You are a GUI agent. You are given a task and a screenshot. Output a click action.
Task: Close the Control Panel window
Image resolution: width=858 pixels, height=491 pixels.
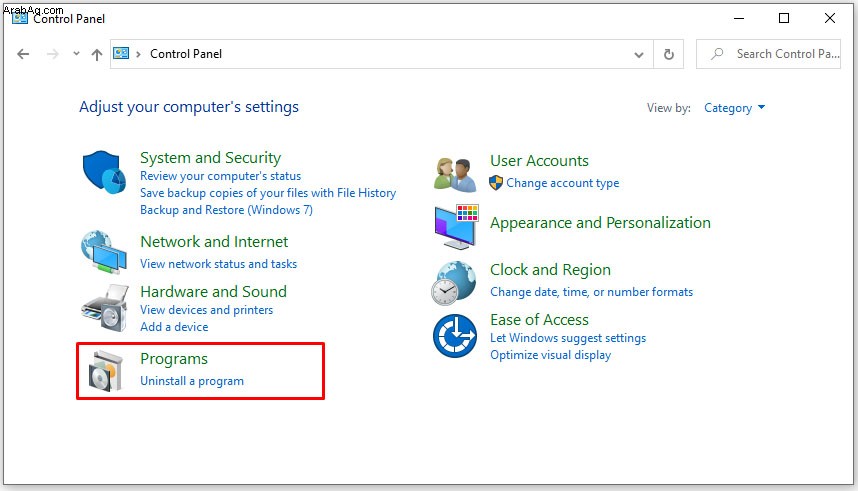coord(830,18)
